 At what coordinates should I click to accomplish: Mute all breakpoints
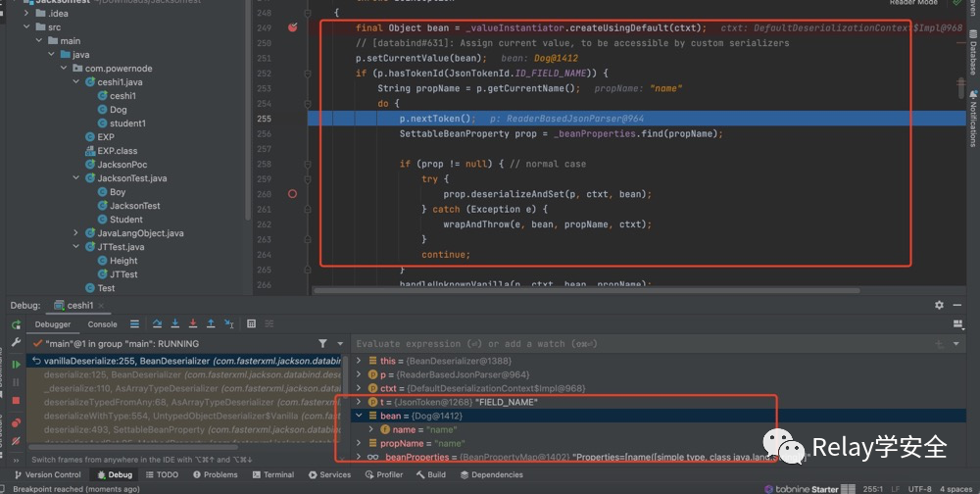point(17,441)
